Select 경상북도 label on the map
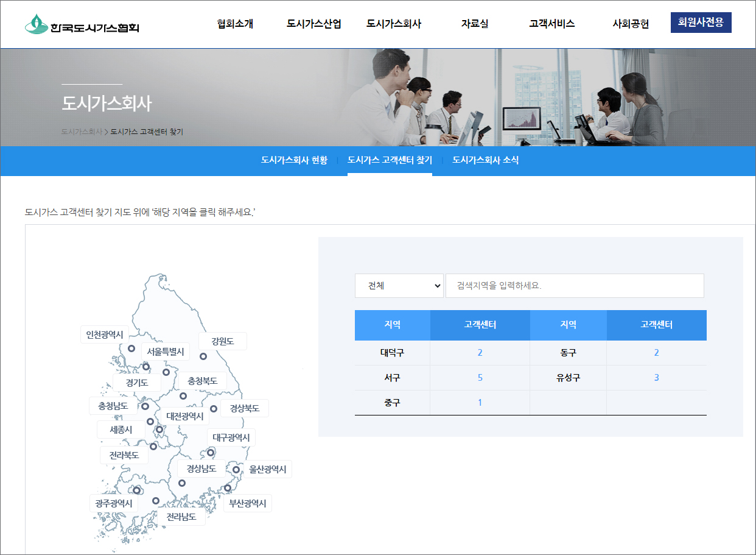 (x=245, y=408)
